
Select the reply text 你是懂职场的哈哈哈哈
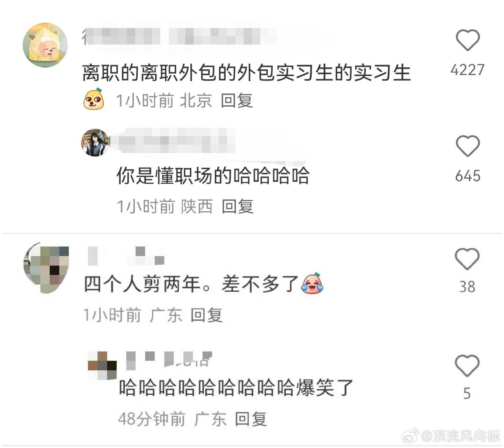[213, 176]
